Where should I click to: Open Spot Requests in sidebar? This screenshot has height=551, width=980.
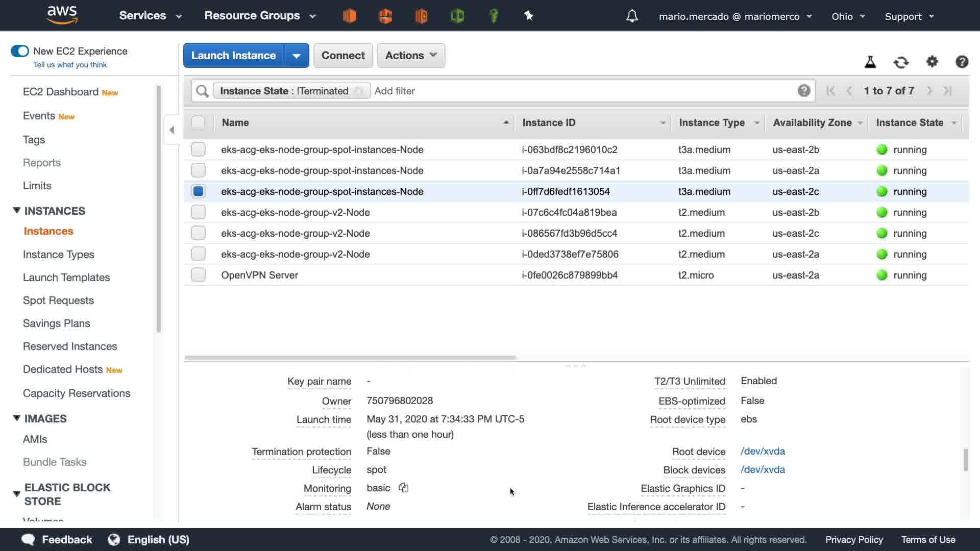pos(58,300)
